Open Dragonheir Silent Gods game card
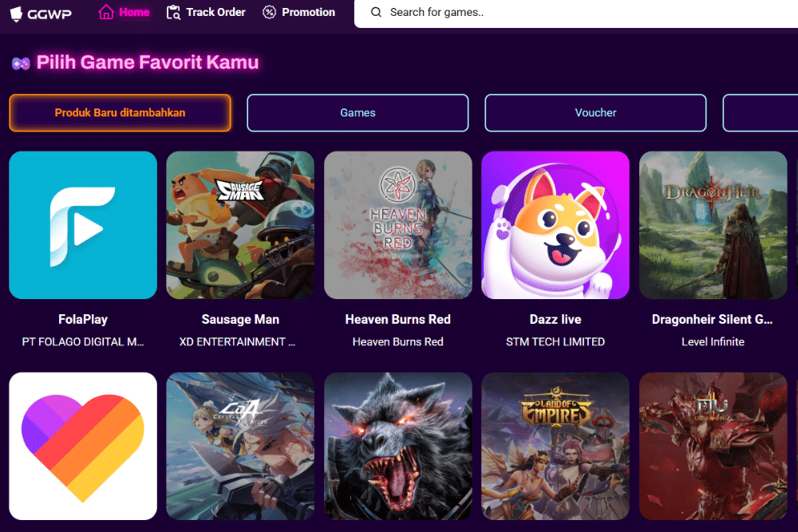Image resolution: width=798 pixels, height=532 pixels. [713, 225]
